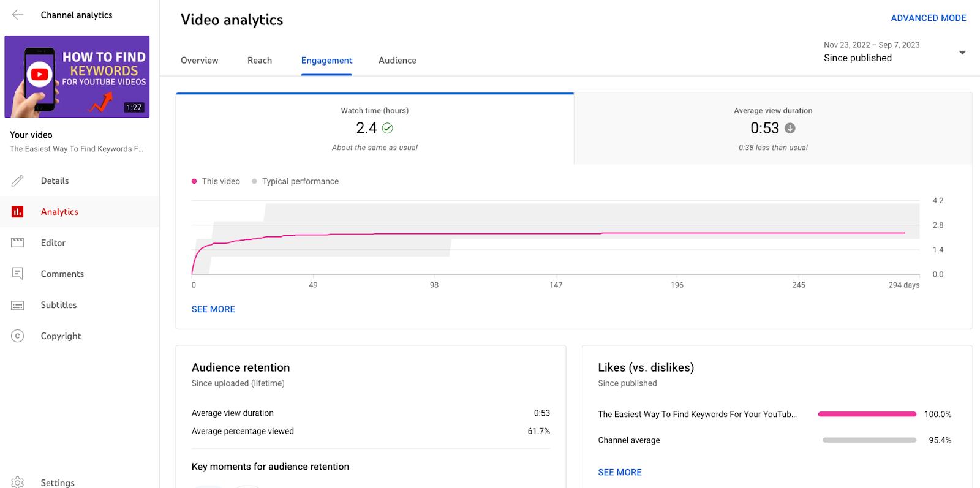Screen dimensions: 980x488
Task: Click the Audience retention heading
Action: pos(241,367)
